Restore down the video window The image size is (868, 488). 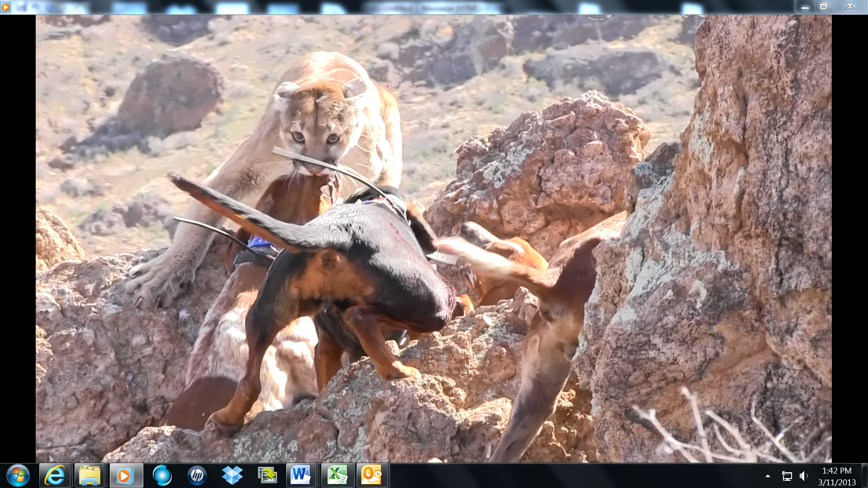click(824, 6)
